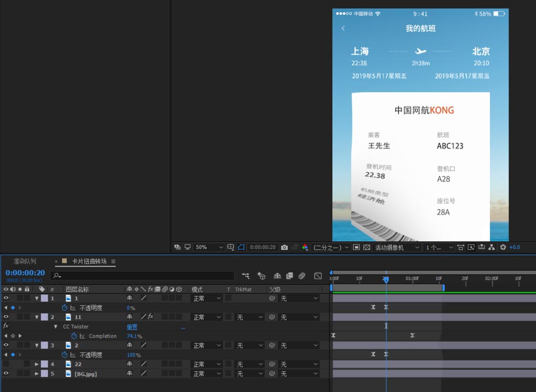The width and height of the screenshot is (536, 392).
Task: Open the graph editor icon
Action: pyautogui.click(x=318, y=276)
